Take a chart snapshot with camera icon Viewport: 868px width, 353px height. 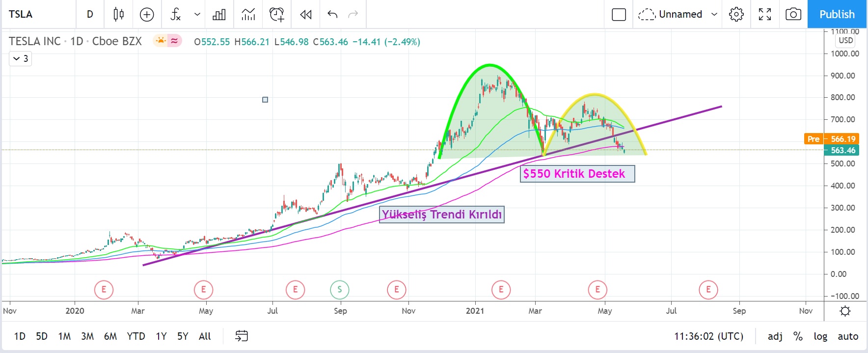(793, 14)
